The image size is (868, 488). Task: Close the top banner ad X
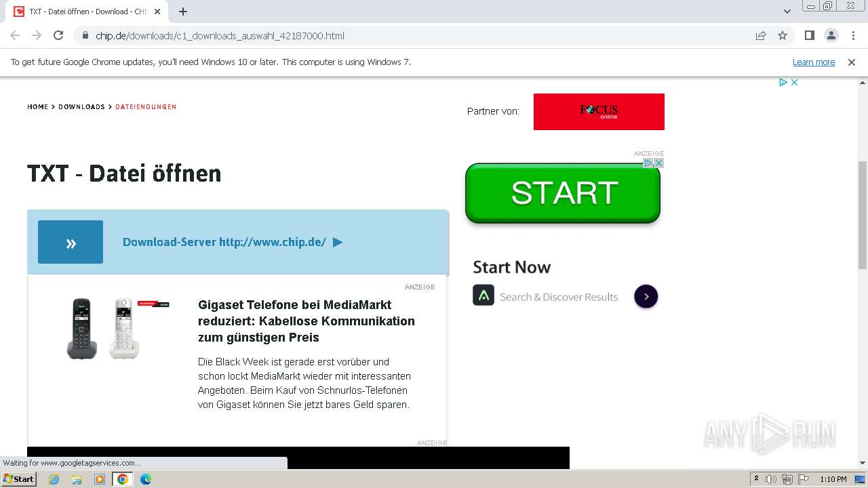795,82
